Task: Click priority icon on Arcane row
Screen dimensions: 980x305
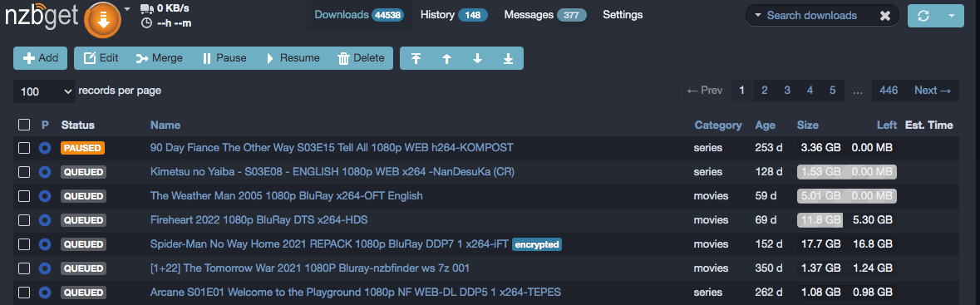Action: [x=44, y=293]
